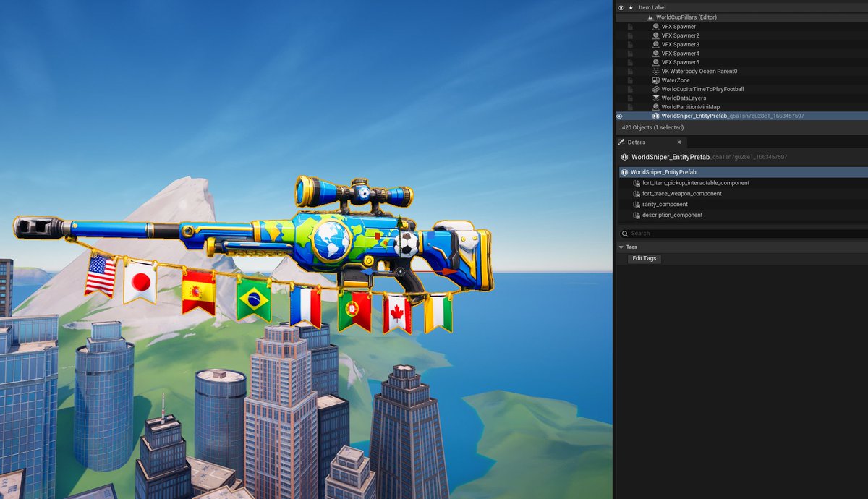868x499 pixels.
Task: Click the pencil icon on Details tab
Action: 621,142
